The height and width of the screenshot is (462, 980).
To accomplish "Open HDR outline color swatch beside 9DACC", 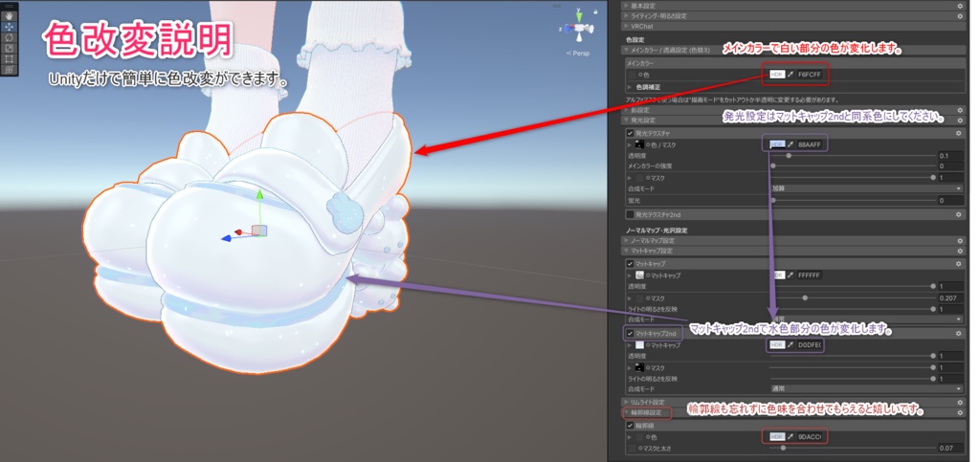I will (x=777, y=436).
